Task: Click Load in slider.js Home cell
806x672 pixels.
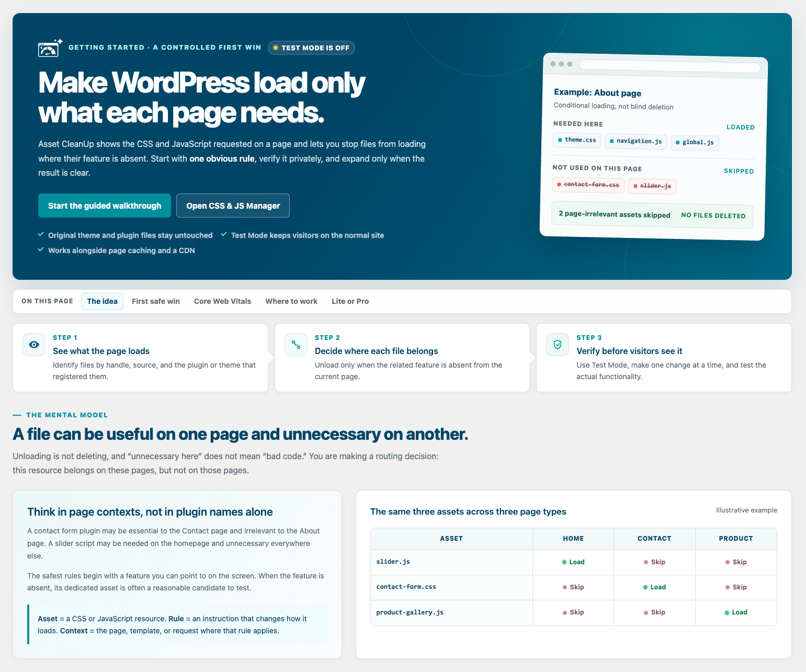Action: coord(573,562)
